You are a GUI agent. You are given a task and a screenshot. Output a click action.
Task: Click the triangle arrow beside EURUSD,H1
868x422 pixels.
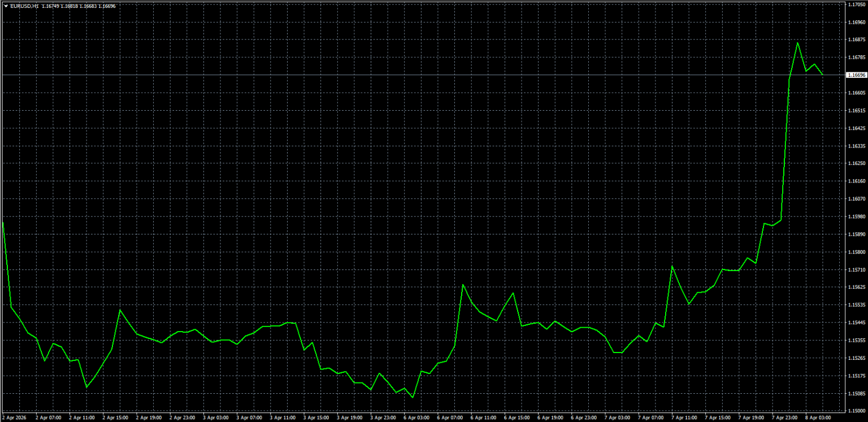pos(6,6)
